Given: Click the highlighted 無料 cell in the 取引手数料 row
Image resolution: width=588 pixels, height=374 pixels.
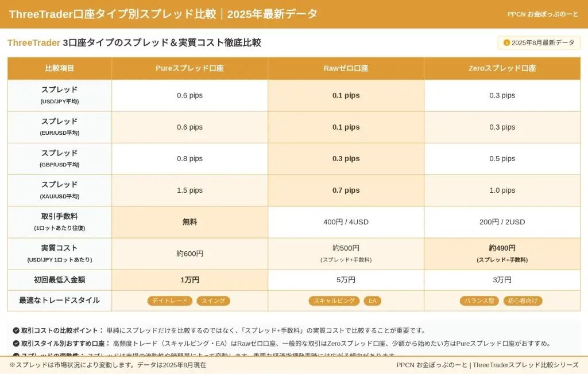Looking at the screenshot, I should coord(189,222).
